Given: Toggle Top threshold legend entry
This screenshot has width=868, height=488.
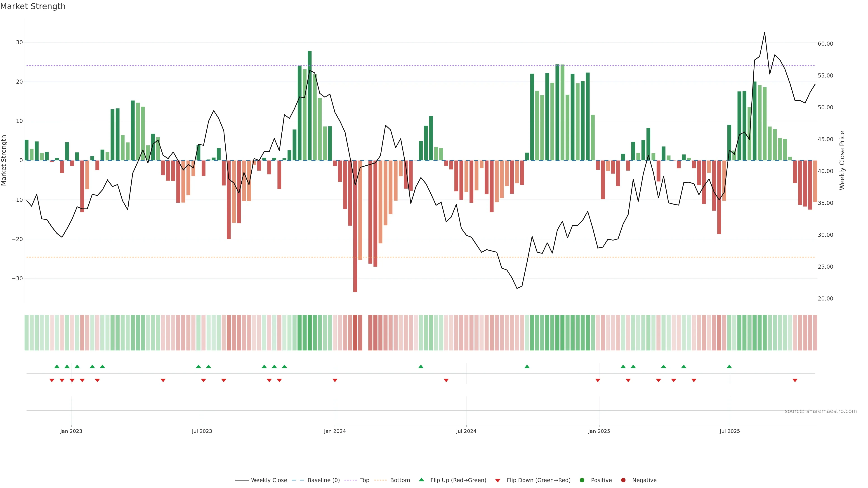Looking at the screenshot, I should point(364,480).
